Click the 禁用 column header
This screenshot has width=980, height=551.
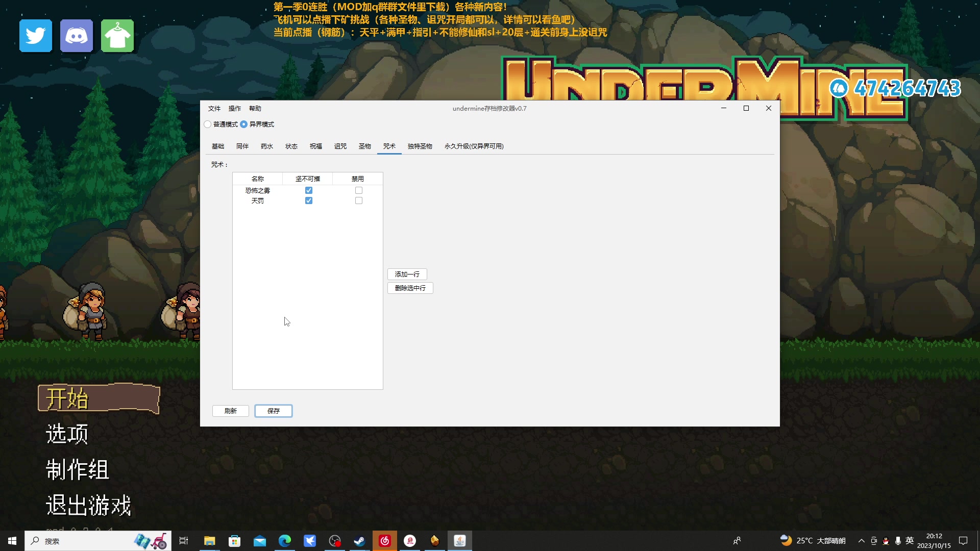[358, 179]
